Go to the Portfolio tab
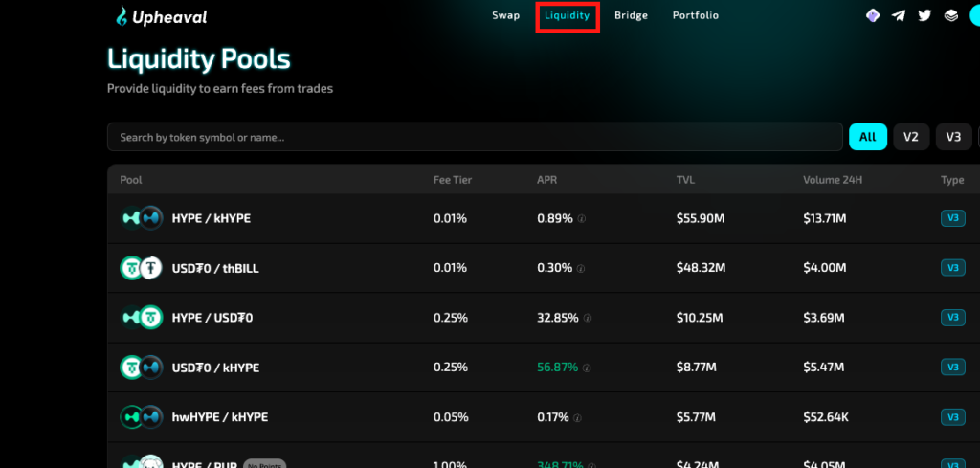 pos(695,15)
